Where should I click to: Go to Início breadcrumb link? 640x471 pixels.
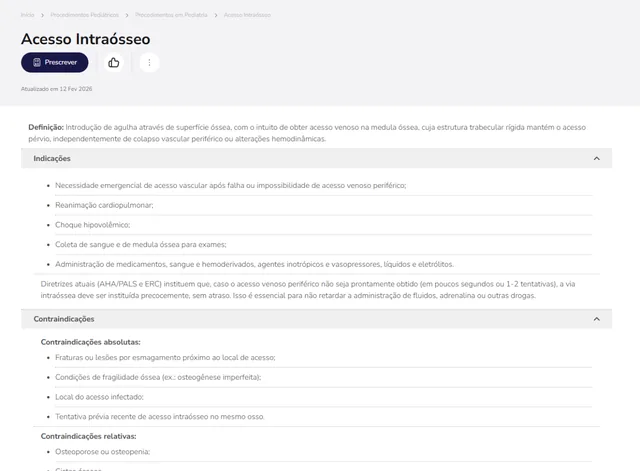pyautogui.click(x=27, y=15)
